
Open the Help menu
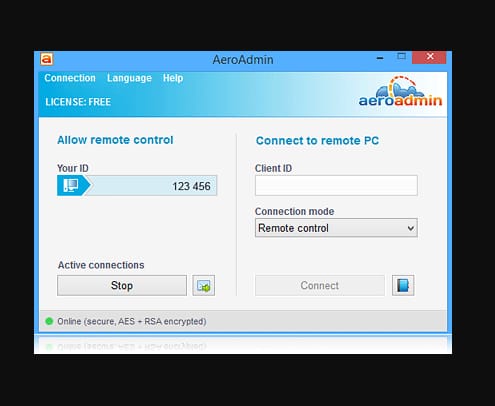[x=173, y=78]
